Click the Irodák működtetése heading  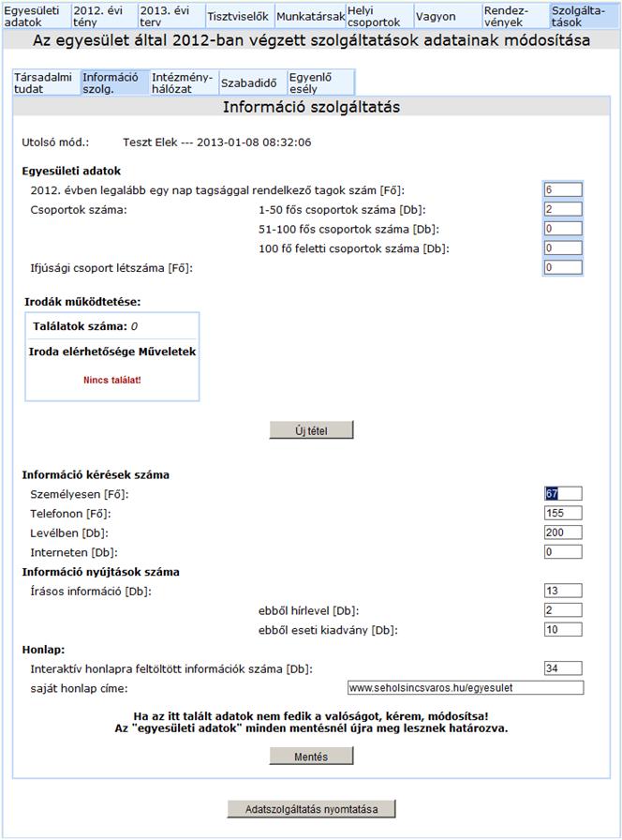pyautogui.click(x=82, y=302)
